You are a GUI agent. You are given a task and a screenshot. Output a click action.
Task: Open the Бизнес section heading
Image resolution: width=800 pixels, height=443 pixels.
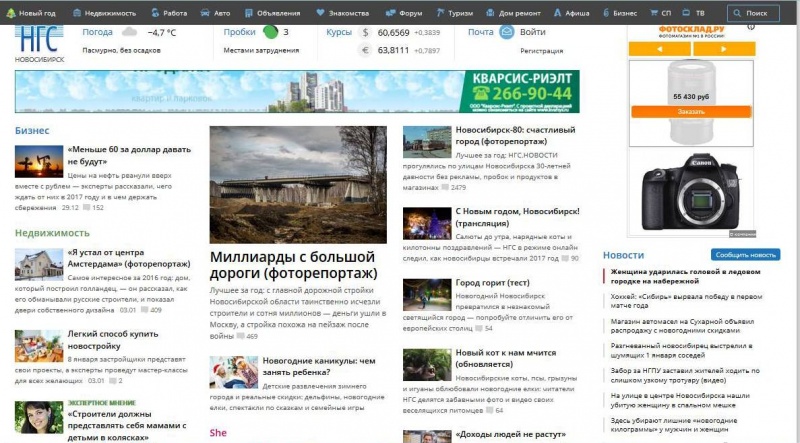tap(32, 130)
